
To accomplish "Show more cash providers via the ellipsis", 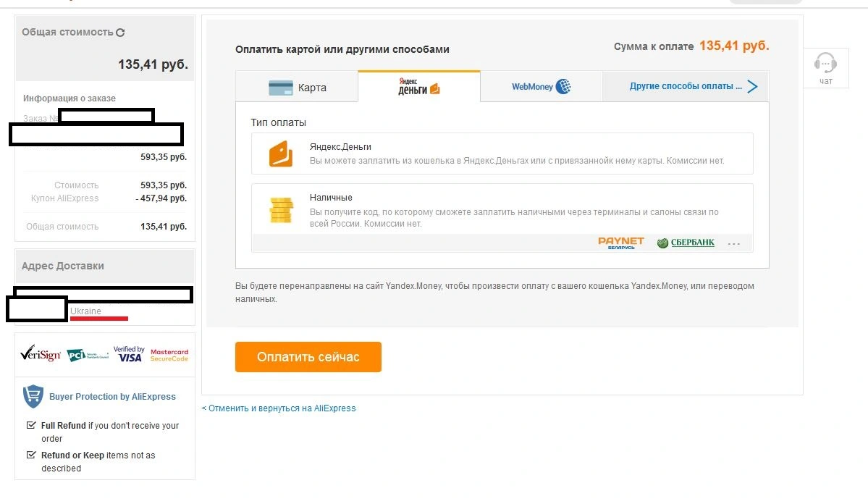I will tap(733, 244).
